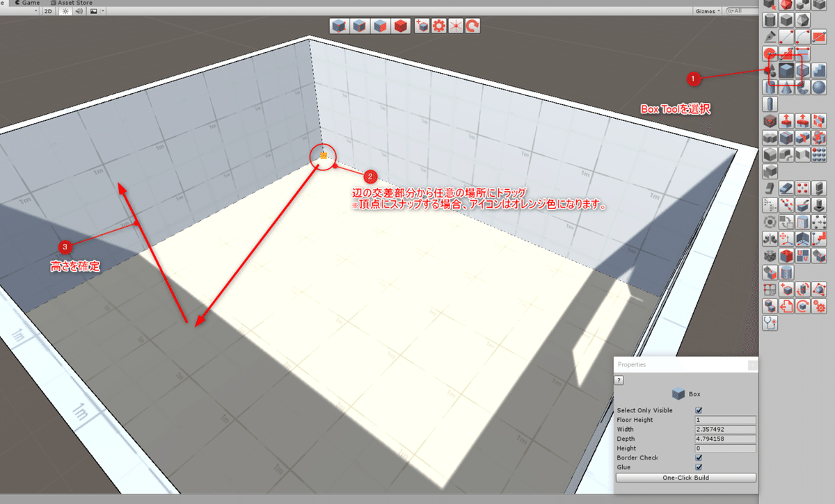
Task: Toggle 2D scene view mode
Action: tap(49, 11)
